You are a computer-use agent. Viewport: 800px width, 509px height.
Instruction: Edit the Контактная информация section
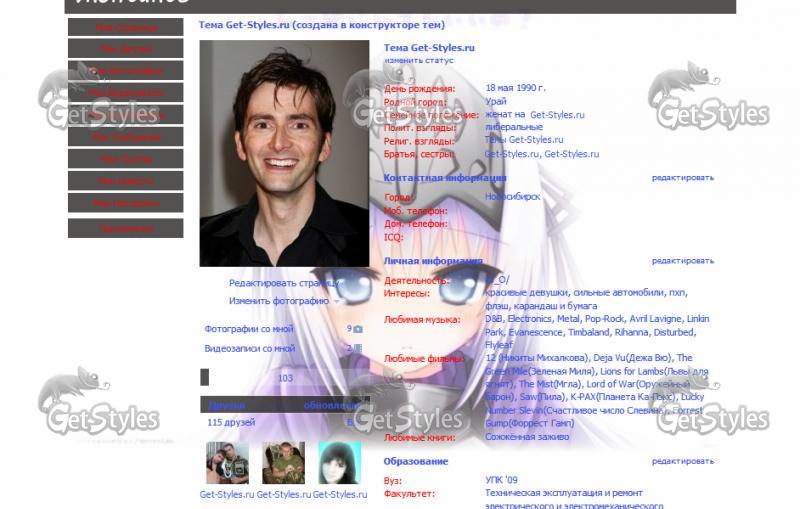point(683,178)
